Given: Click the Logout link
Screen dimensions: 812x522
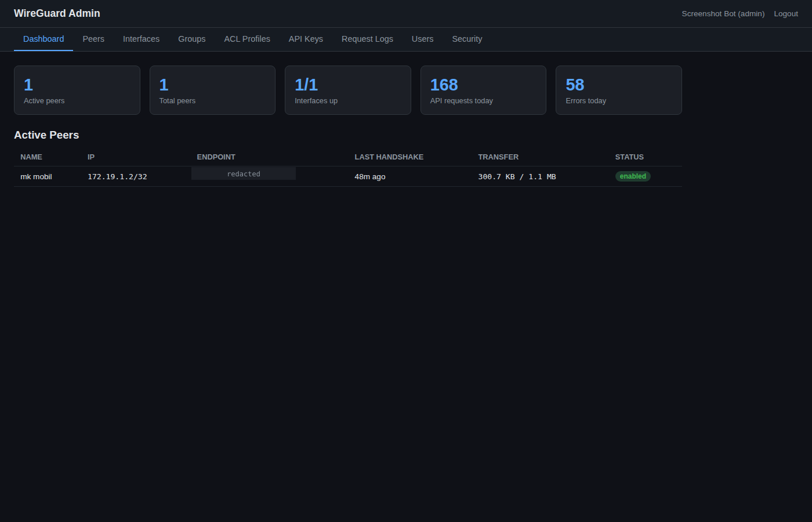Looking at the screenshot, I should [786, 13].
